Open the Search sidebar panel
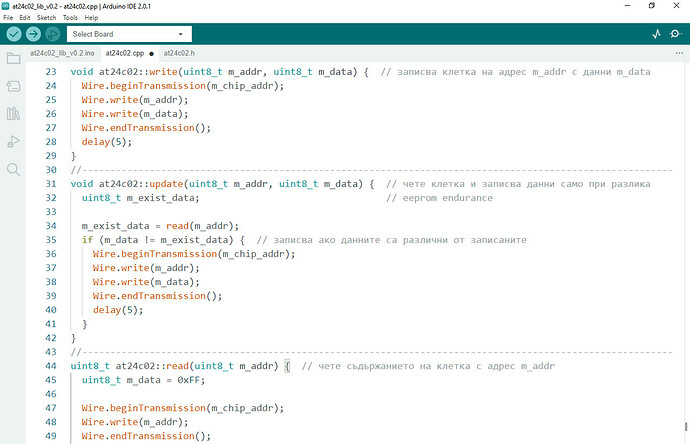Screen dimensions: 690x444 click(13, 169)
